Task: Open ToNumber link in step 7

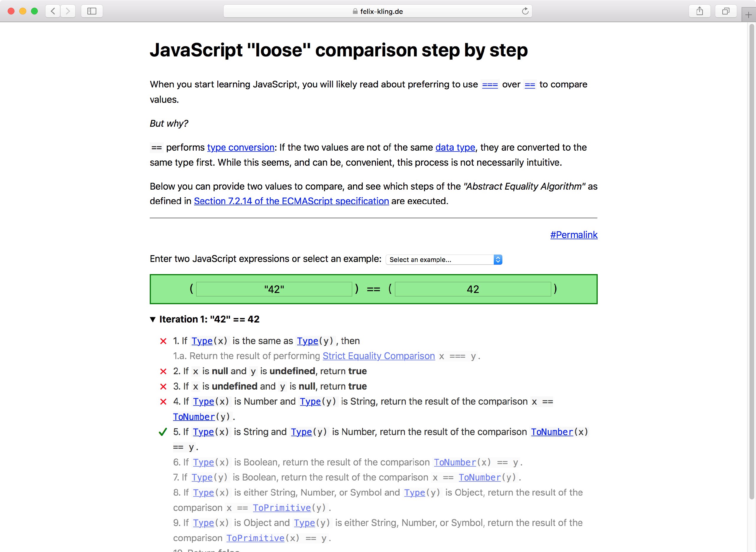Action: [x=479, y=477]
